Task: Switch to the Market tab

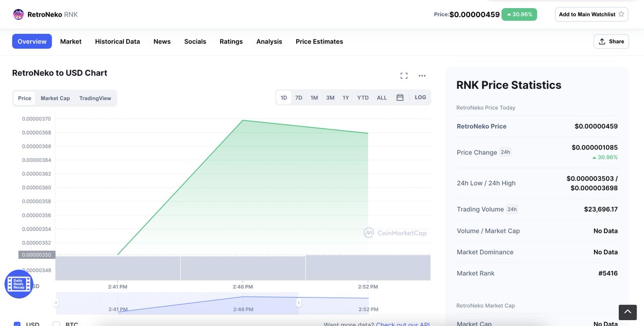Action: click(x=71, y=41)
